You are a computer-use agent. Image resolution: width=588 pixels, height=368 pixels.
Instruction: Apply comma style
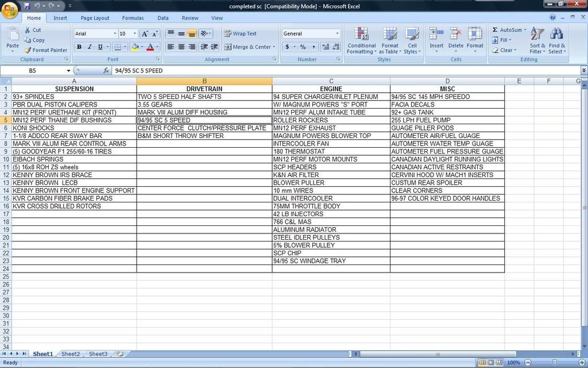[x=313, y=47]
